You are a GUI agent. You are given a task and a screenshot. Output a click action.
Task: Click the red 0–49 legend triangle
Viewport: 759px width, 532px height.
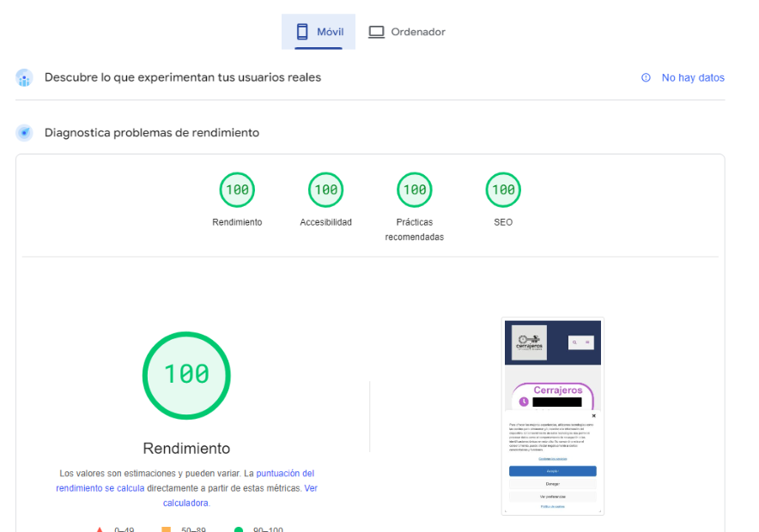[99, 528]
